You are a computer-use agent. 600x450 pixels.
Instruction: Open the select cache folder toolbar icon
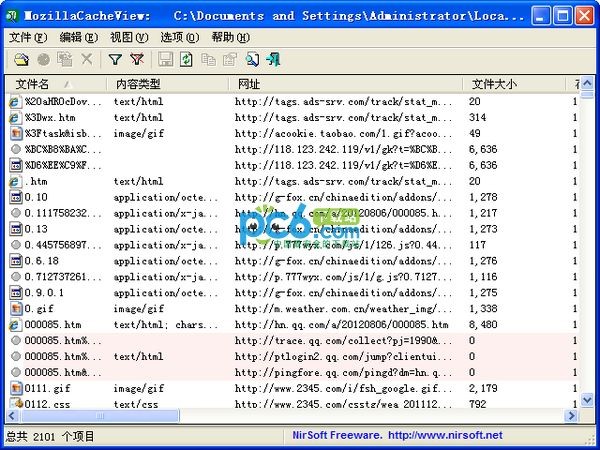click(x=21, y=59)
